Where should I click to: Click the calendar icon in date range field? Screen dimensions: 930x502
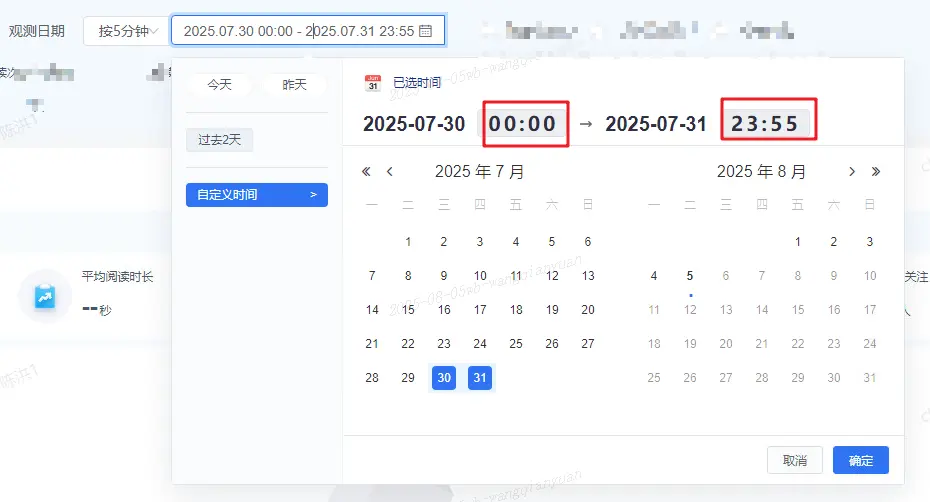(x=425, y=31)
